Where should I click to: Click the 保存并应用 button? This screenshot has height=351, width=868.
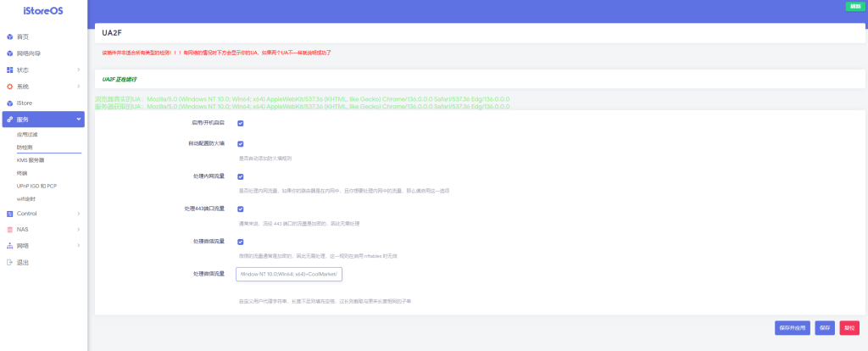coord(793,327)
